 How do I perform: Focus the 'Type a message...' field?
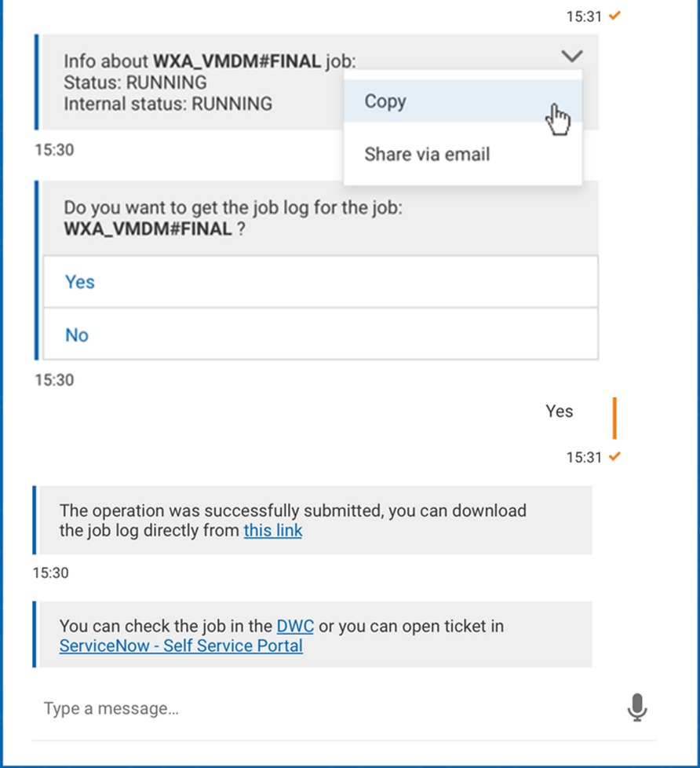pyautogui.click(x=314, y=708)
